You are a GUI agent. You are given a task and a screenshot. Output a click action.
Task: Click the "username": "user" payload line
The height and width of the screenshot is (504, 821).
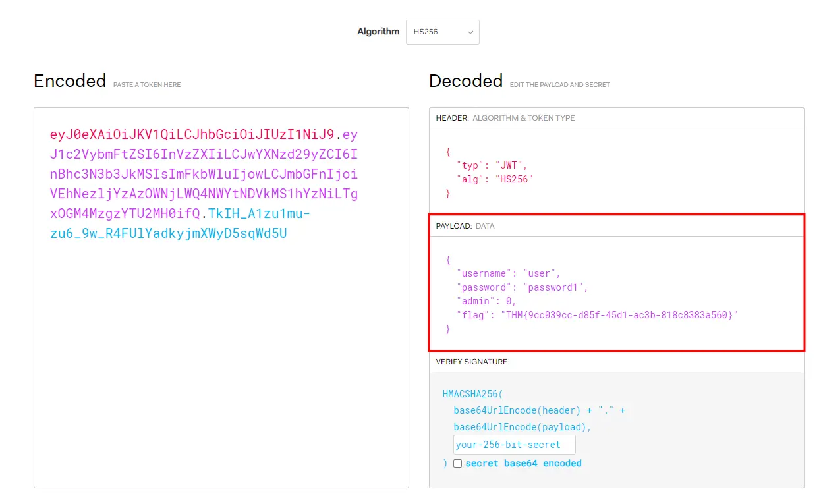(508, 273)
